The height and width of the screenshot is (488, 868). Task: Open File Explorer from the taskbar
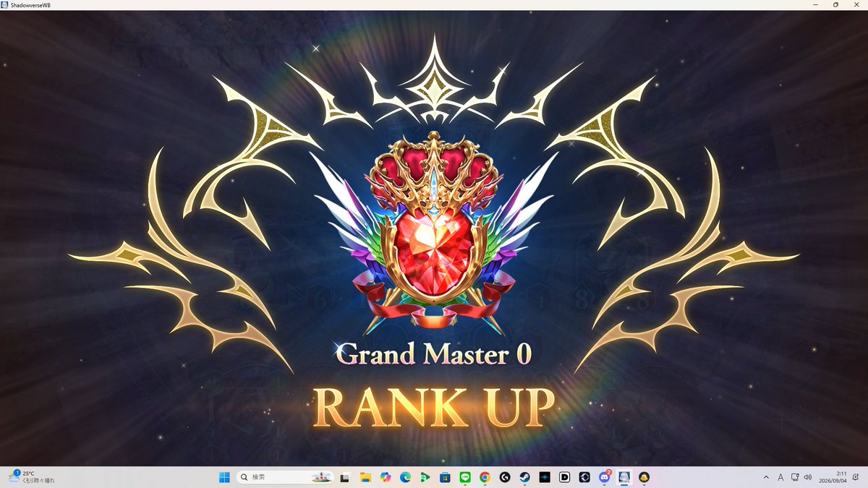365,477
